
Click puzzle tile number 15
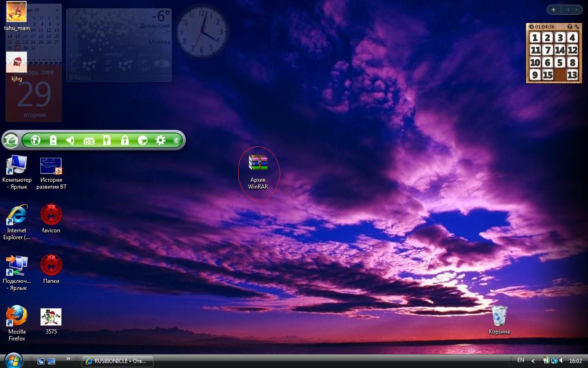548,75
